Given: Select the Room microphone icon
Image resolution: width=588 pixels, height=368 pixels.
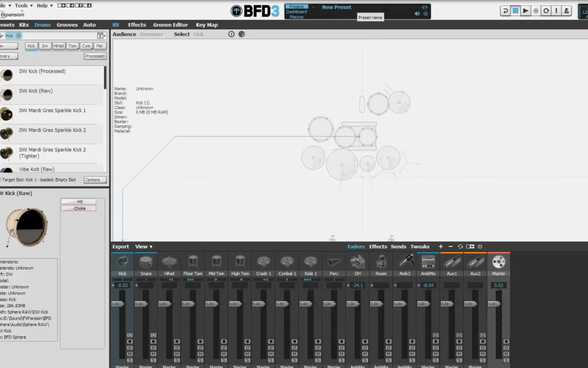Looking at the screenshot, I should tap(381, 262).
